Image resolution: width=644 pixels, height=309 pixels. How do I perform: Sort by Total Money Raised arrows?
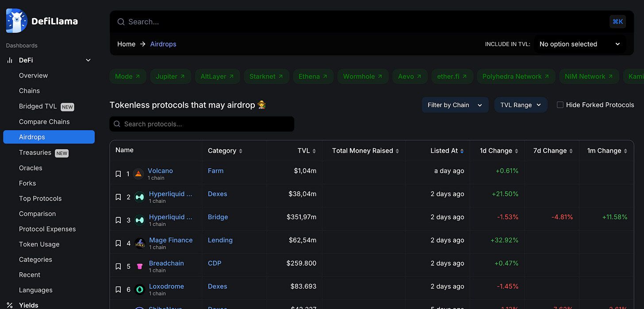pyautogui.click(x=397, y=151)
